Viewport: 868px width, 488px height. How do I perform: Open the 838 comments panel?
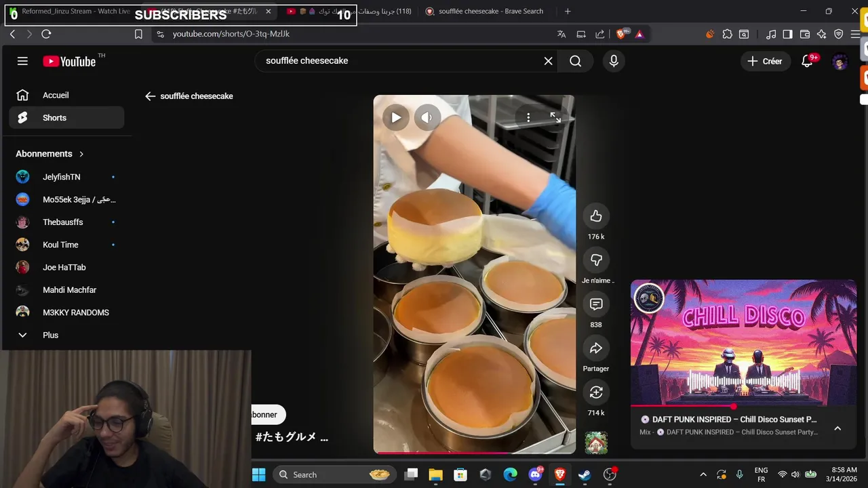pyautogui.click(x=596, y=304)
